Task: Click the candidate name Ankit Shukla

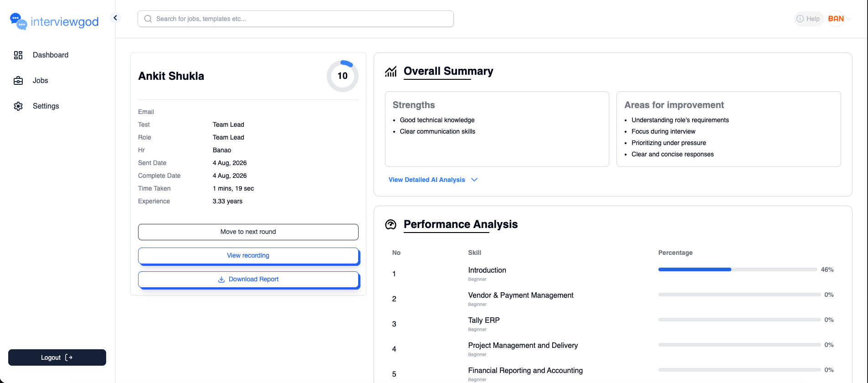Action: pyautogui.click(x=171, y=76)
